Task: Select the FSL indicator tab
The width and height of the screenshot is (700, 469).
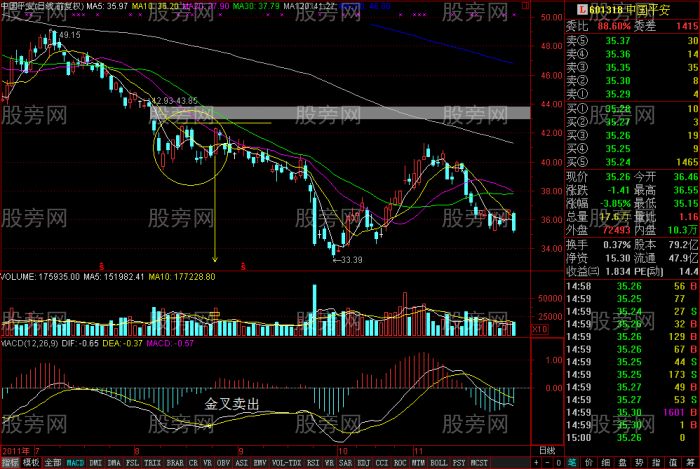Action: tap(133, 463)
